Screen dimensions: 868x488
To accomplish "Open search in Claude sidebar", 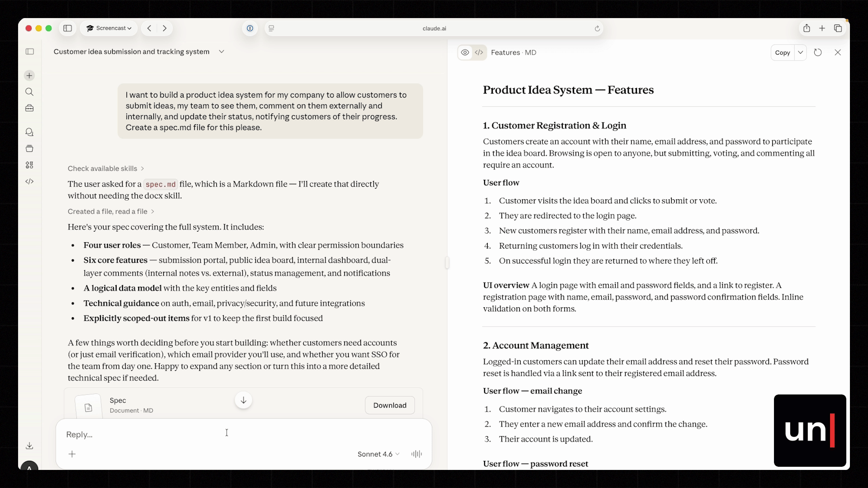I will pyautogui.click(x=29, y=92).
